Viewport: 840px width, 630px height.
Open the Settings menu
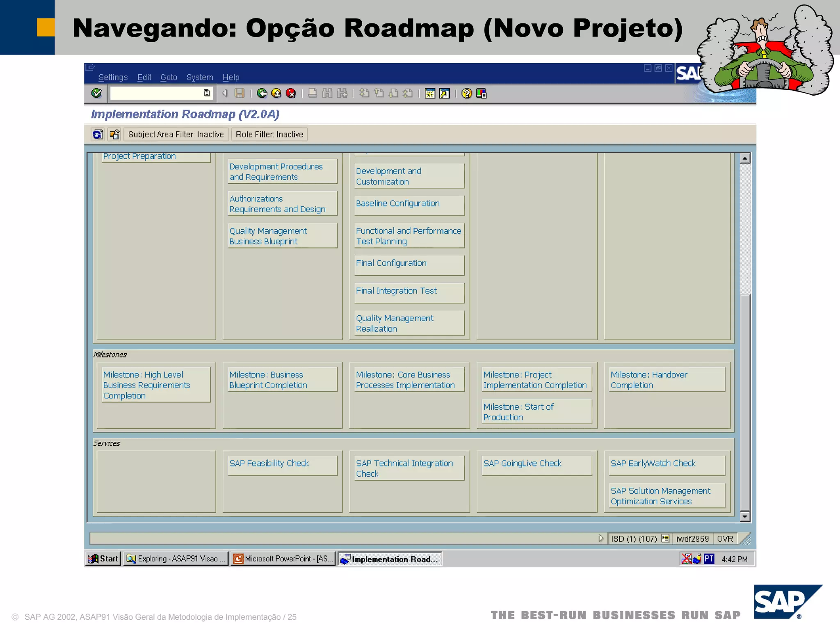(113, 78)
